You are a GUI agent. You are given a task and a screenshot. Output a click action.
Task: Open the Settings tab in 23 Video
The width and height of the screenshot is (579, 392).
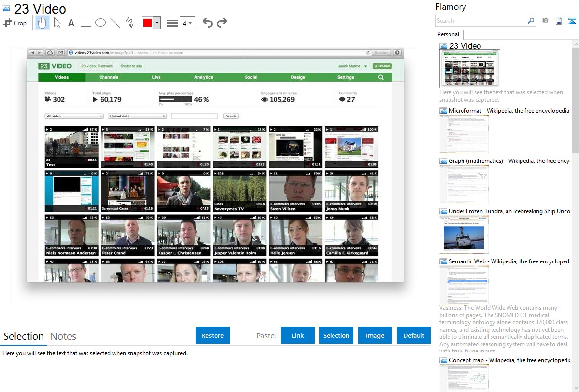point(346,77)
